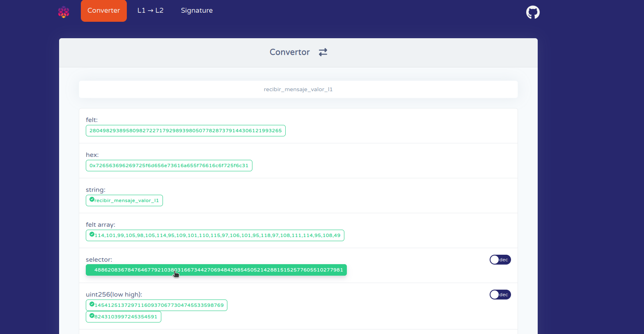Switch to the L1 → L2 tab
This screenshot has width=644, height=334.
click(150, 11)
